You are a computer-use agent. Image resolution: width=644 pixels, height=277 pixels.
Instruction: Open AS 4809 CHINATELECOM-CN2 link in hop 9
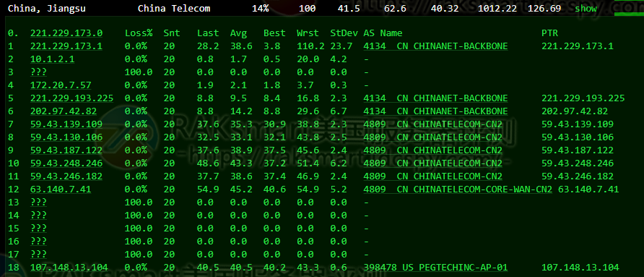(433, 150)
